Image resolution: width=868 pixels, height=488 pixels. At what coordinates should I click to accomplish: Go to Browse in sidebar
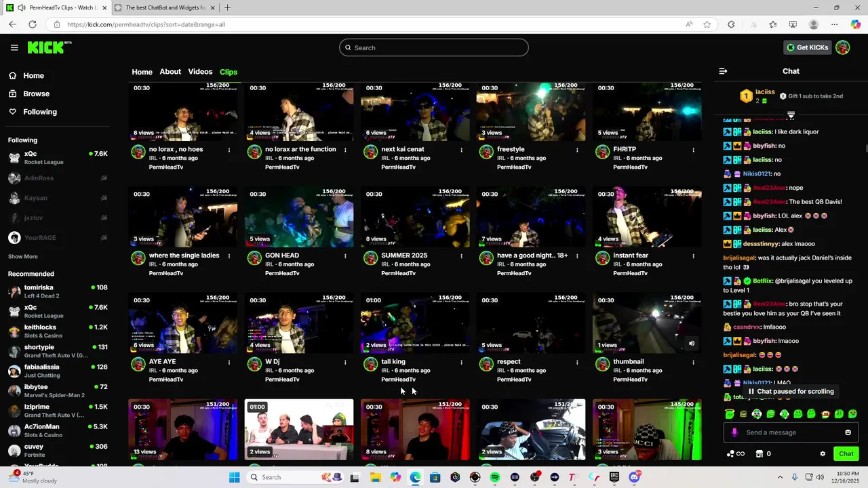click(x=37, y=94)
